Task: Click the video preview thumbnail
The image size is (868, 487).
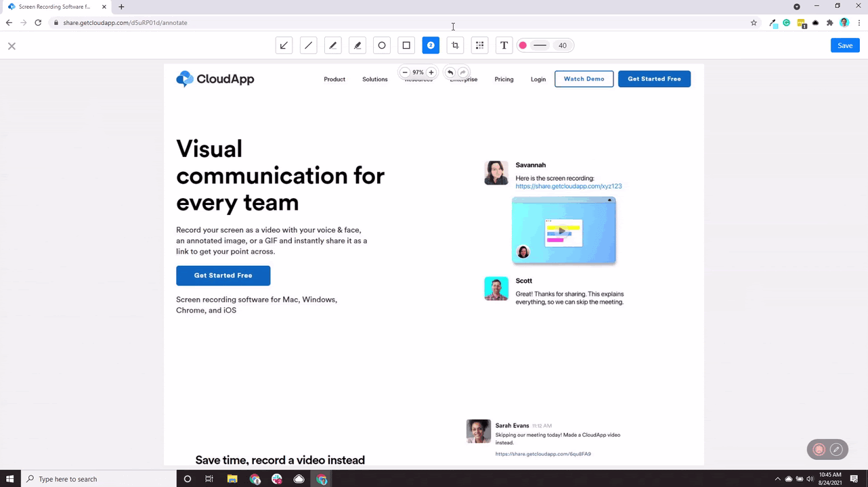Action: tap(564, 230)
